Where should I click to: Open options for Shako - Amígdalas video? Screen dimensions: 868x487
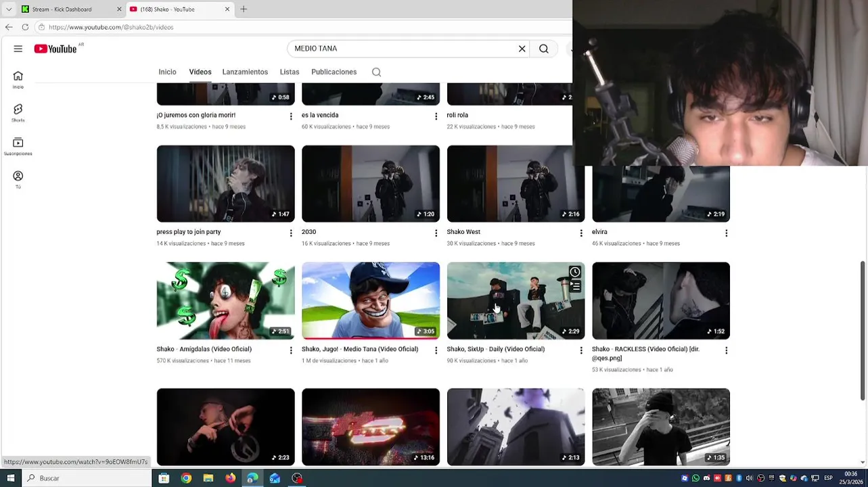click(291, 350)
